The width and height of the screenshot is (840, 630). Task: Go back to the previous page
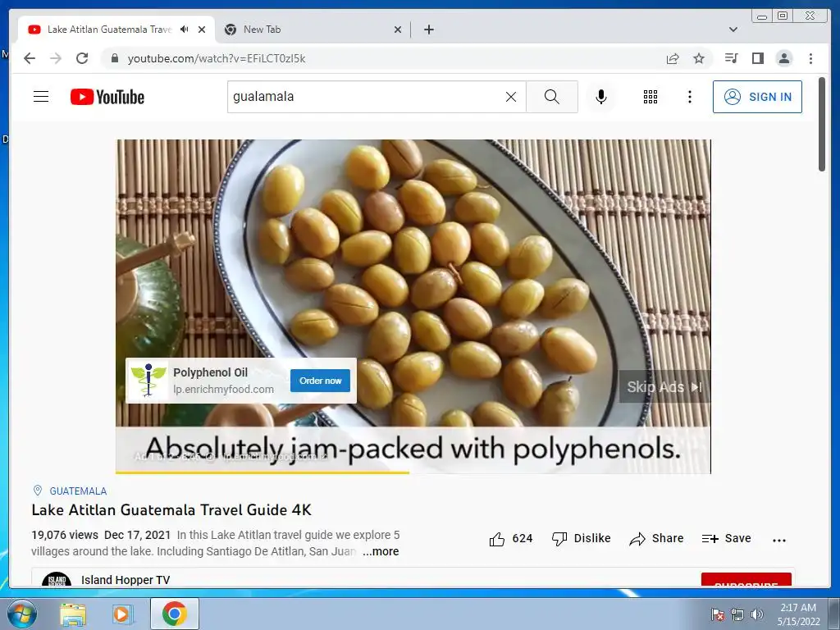click(30, 58)
